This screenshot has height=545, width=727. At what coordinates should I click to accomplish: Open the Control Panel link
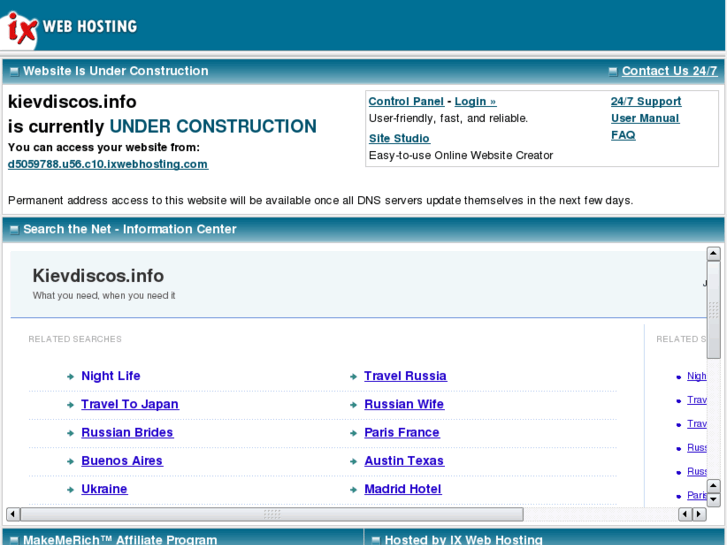pos(406,101)
